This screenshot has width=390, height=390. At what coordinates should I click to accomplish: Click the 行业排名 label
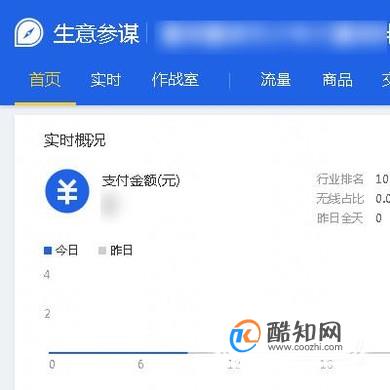[340, 179]
